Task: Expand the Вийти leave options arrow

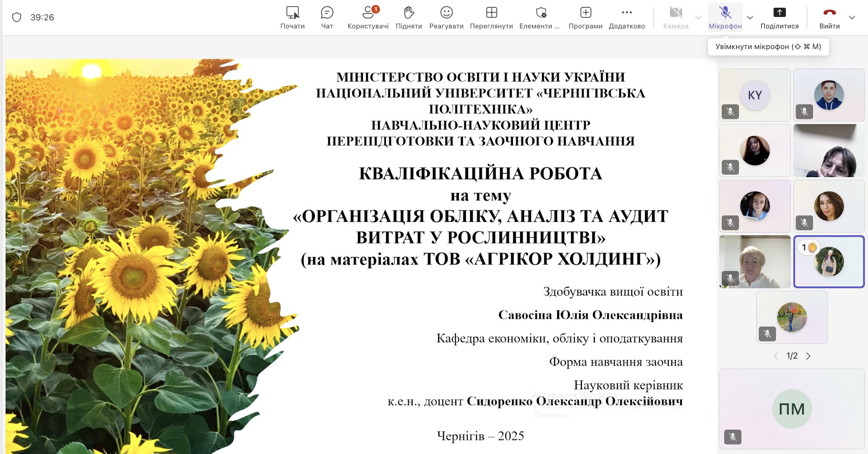Action: (852, 18)
